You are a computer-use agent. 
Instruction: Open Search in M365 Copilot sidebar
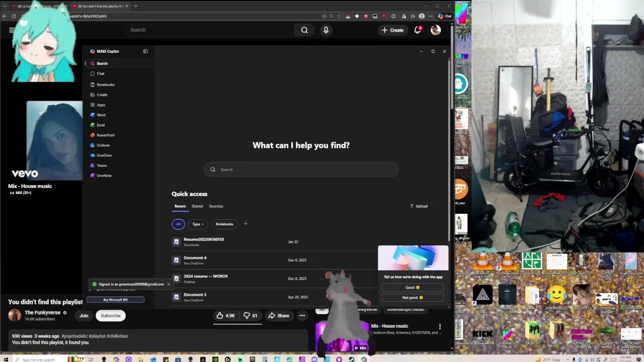(118, 63)
